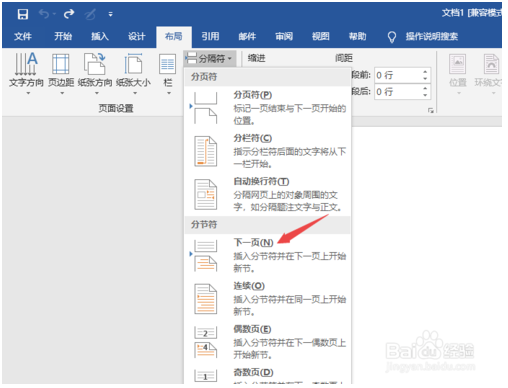Switch to the 视图 tab
This screenshot has width=508, height=388.
coord(321,36)
